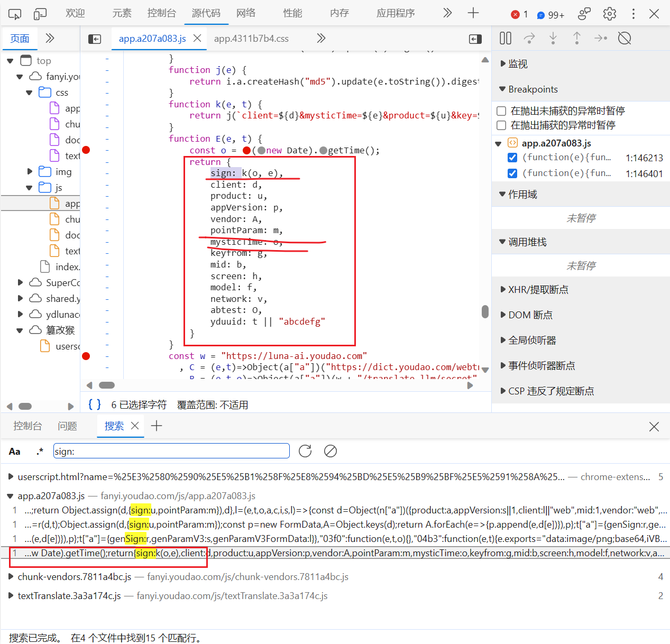
Task: Pause script execution
Action: [506, 38]
